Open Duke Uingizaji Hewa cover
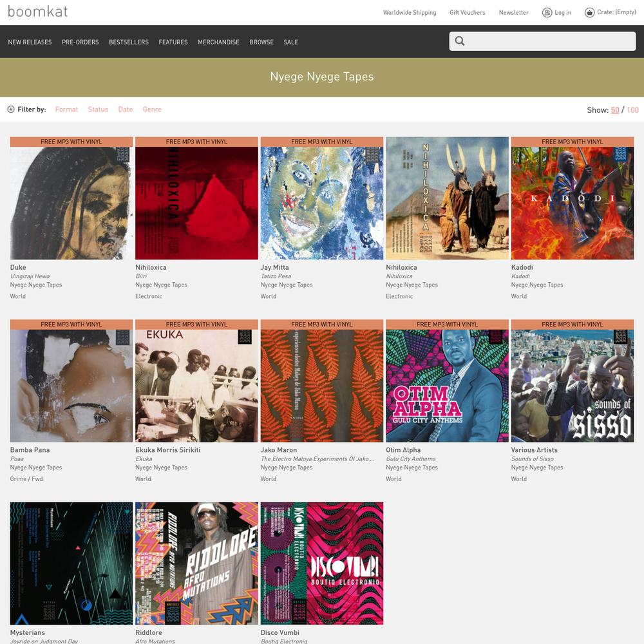This screenshot has height=644, width=644. coord(71,198)
